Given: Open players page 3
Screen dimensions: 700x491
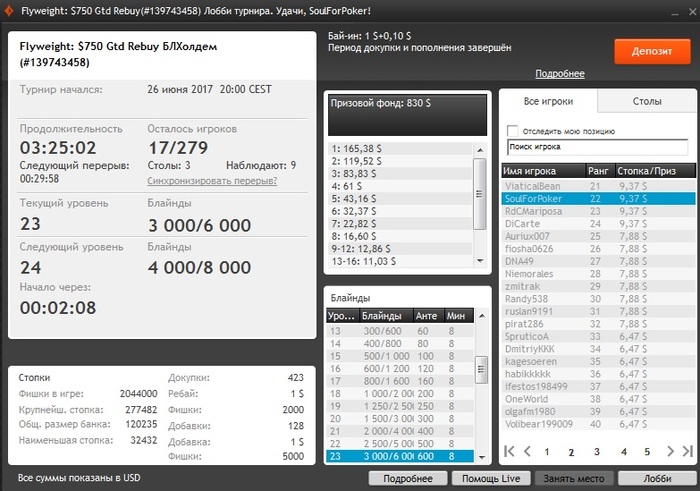Looking at the screenshot, I should point(596,452).
